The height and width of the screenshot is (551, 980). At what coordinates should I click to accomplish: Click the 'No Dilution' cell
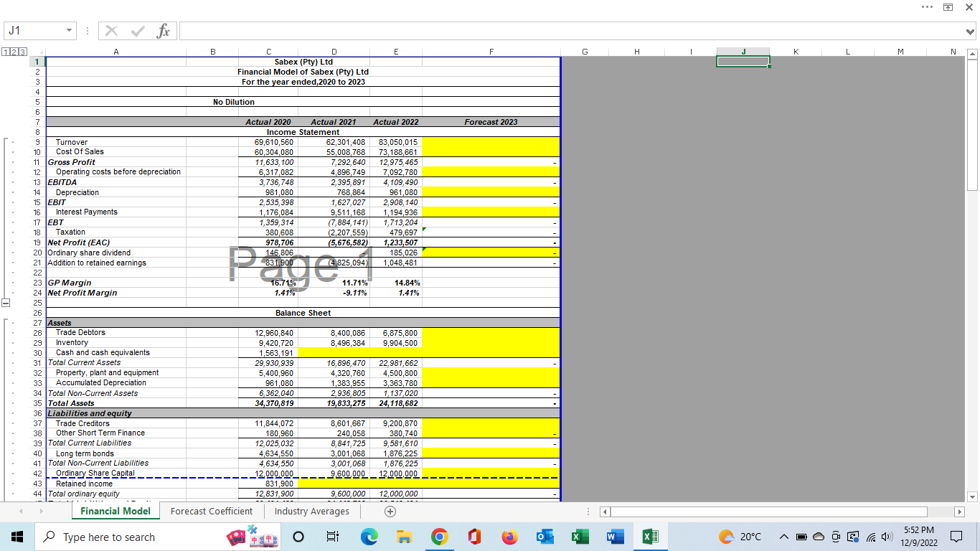click(234, 102)
